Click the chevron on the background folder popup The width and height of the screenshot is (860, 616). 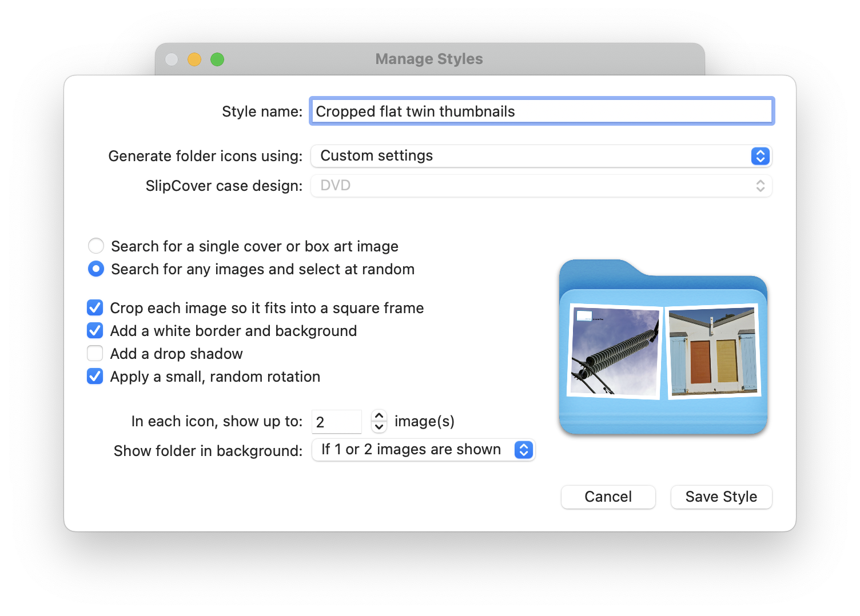coord(523,450)
